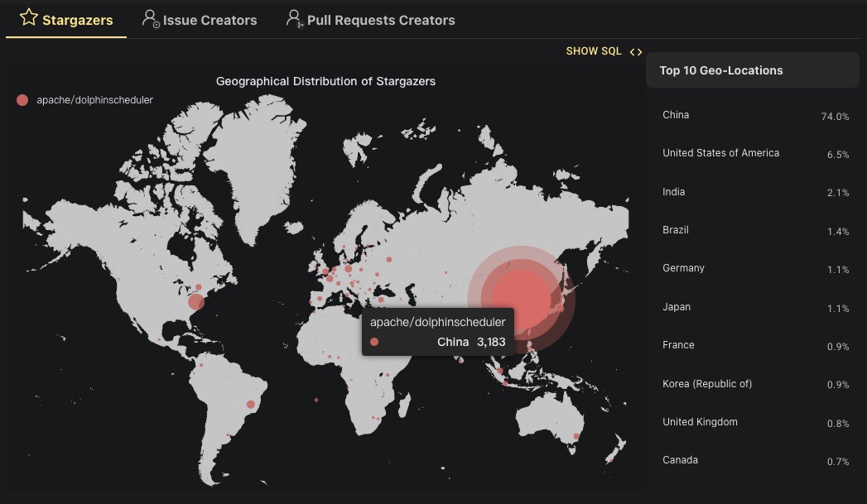Screen dimensions: 867x504
Task: Click the Issue Creators person icon
Action: tap(151, 19)
